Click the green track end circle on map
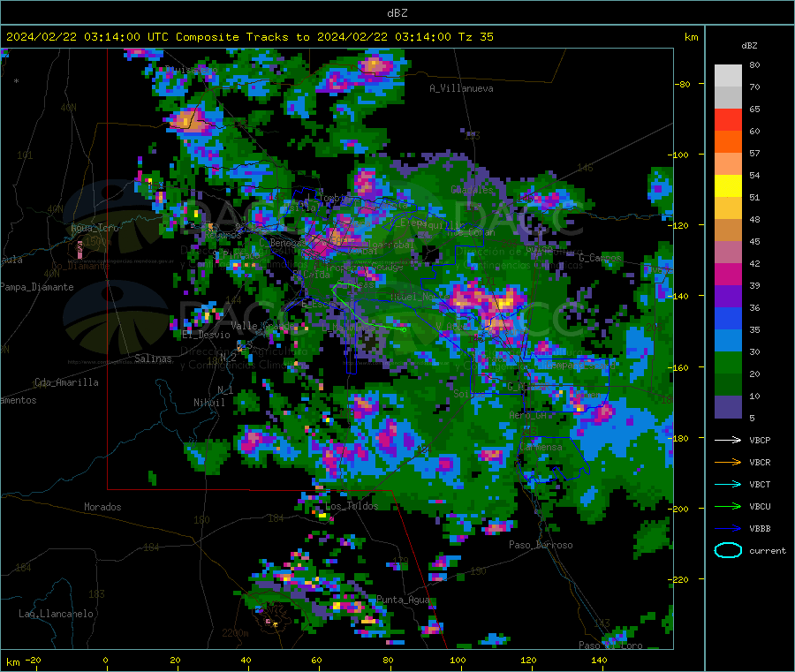The height and width of the screenshot is (672, 795). [404, 330]
